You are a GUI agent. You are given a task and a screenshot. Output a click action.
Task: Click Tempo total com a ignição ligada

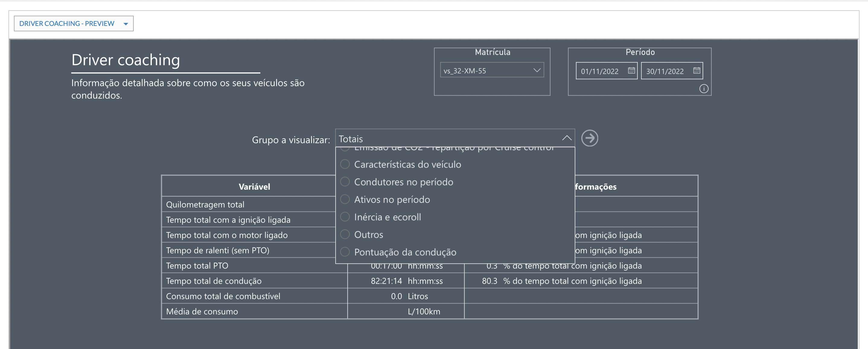[x=228, y=220]
